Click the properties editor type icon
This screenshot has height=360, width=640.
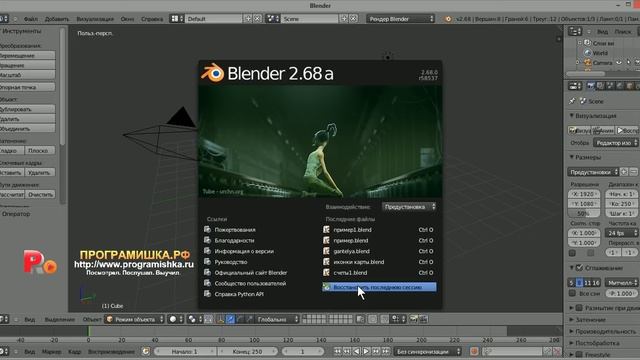tap(575, 86)
